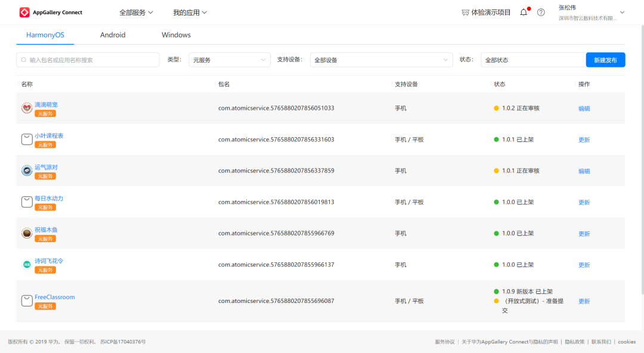This screenshot has height=353, width=644.
Task: Expand the 全部服务 menu
Action: (x=136, y=12)
